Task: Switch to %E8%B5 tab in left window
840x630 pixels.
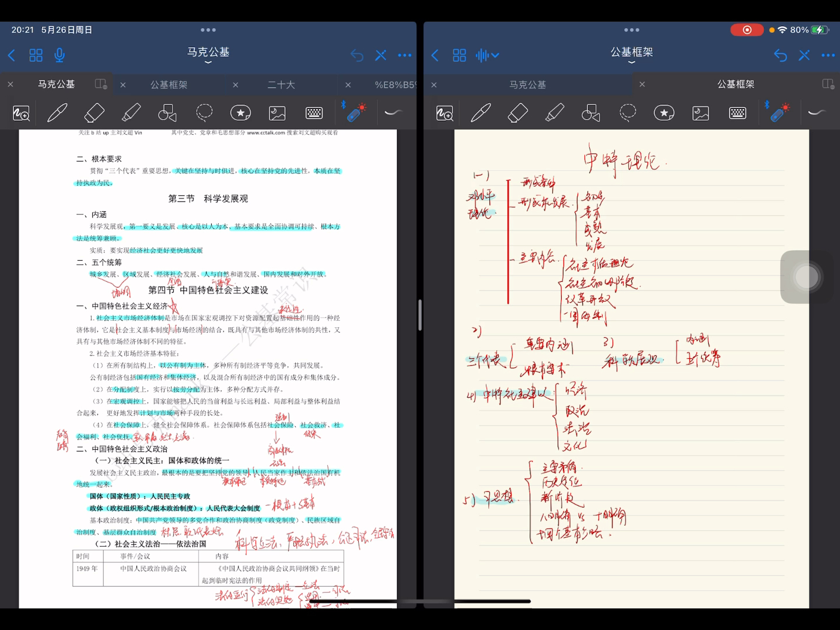Action: 395,85
